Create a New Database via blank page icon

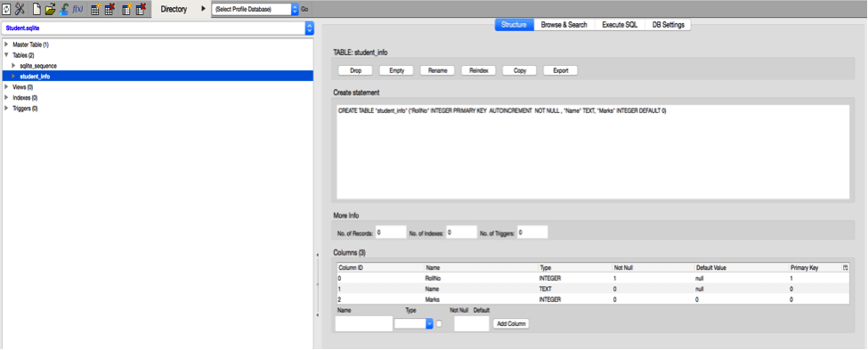click(x=37, y=9)
